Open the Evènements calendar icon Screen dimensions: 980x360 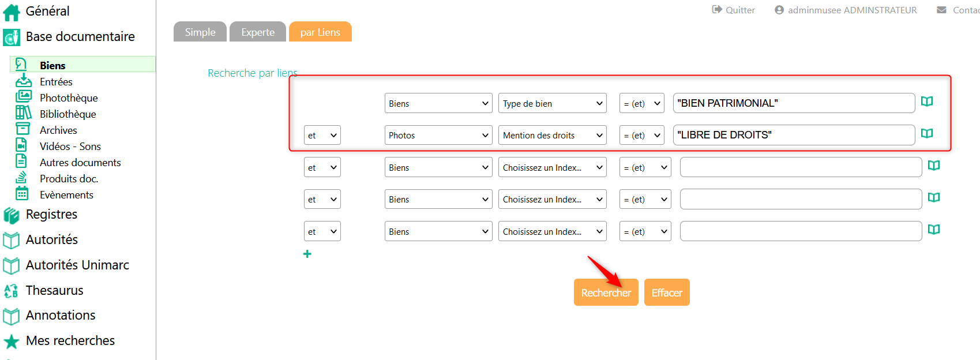coord(22,194)
